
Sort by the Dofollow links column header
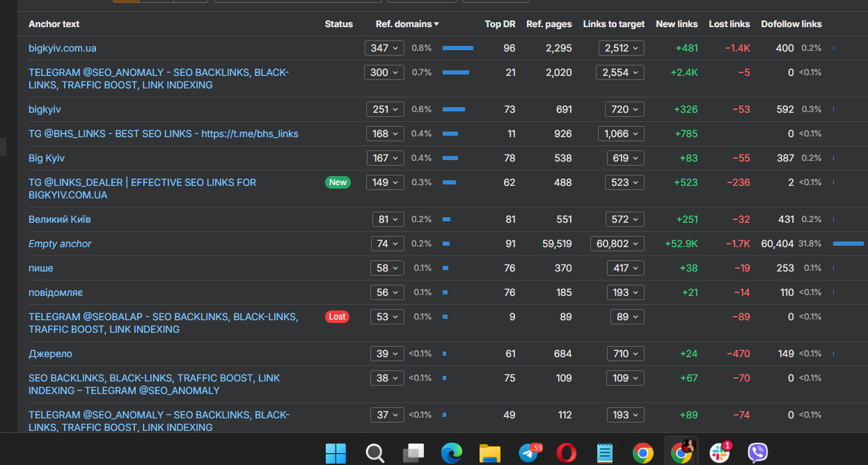pos(791,24)
